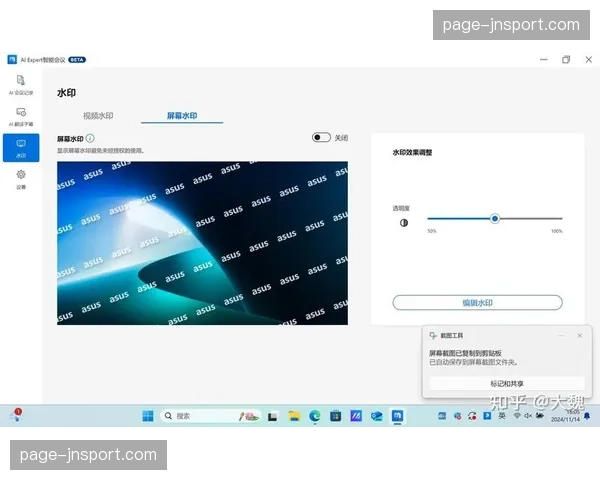600x480 pixels.
Task: Launch Microsoft Edge from the taskbar
Action: pos(315,415)
